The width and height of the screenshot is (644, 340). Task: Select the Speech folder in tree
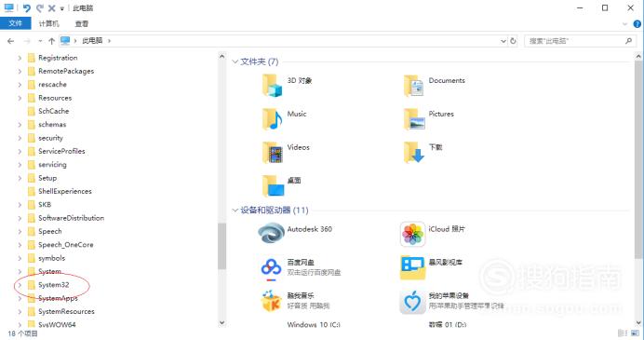pos(50,231)
